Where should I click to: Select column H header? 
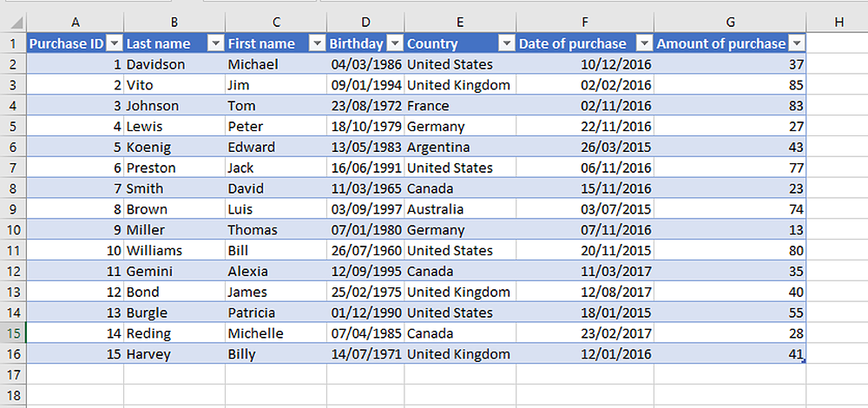(837, 22)
